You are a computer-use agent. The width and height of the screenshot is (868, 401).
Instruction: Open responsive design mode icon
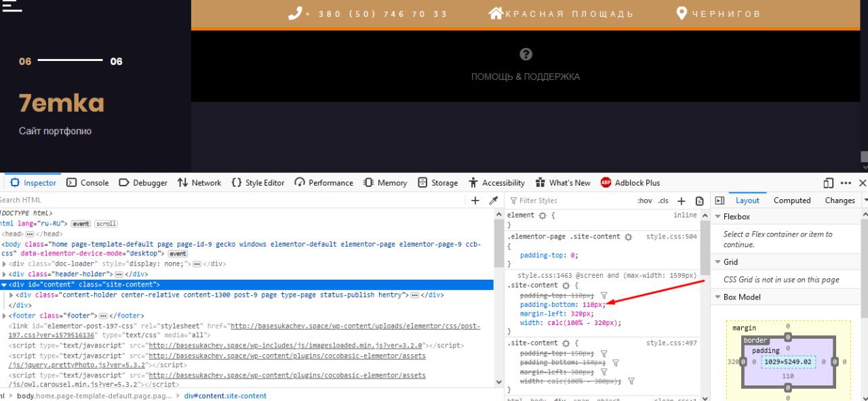coord(828,183)
